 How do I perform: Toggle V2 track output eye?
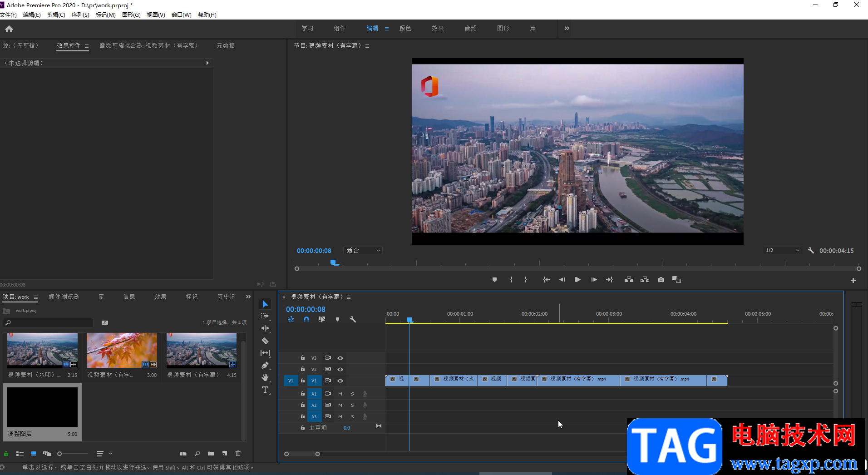click(x=340, y=369)
